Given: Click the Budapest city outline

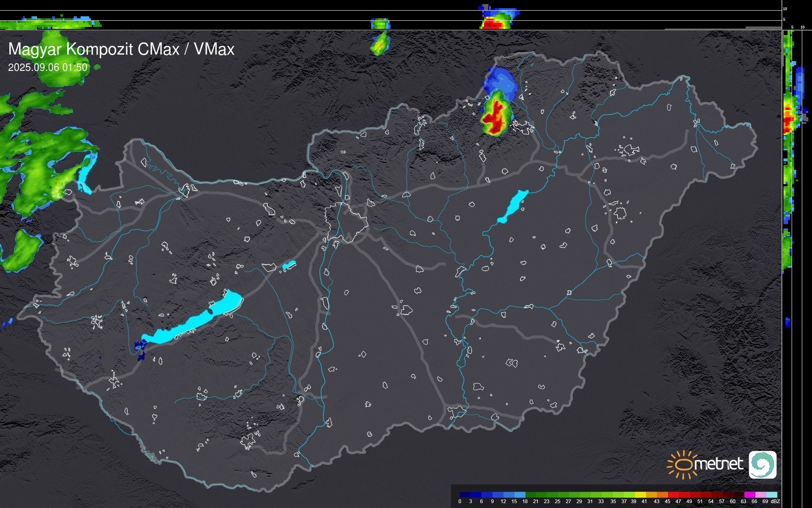Looking at the screenshot, I should [346, 222].
